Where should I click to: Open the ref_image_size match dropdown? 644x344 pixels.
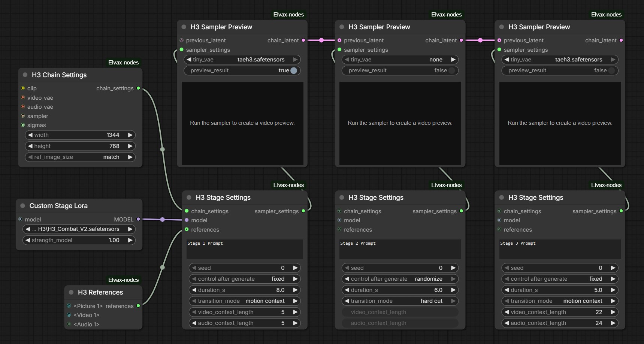(80, 157)
